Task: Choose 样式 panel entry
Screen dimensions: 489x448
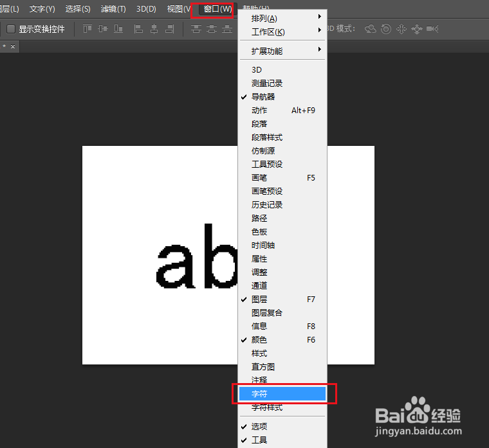Action: (x=282, y=354)
